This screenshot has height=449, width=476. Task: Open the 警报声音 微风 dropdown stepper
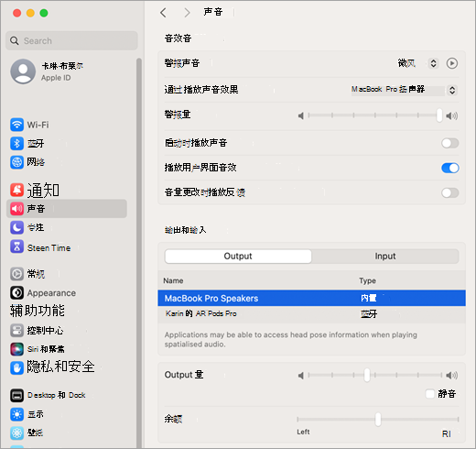click(433, 63)
